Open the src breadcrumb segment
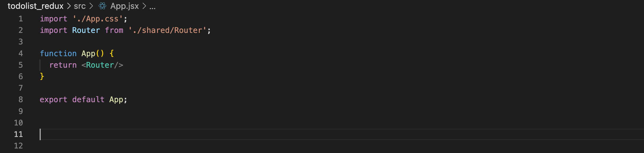644x153 pixels. pyautogui.click(x=80, y=6)
